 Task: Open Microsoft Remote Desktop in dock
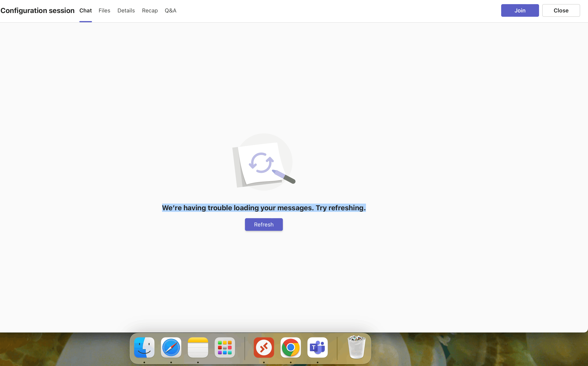264,347
